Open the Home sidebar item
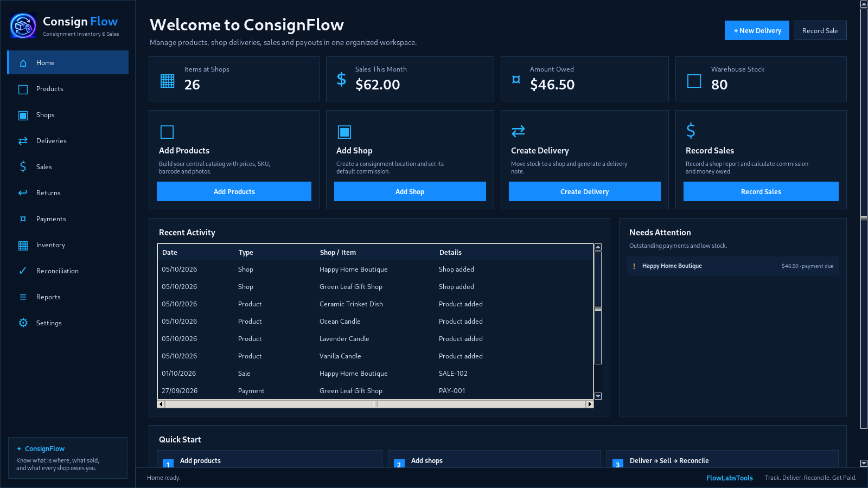 (x=68, y=62)
